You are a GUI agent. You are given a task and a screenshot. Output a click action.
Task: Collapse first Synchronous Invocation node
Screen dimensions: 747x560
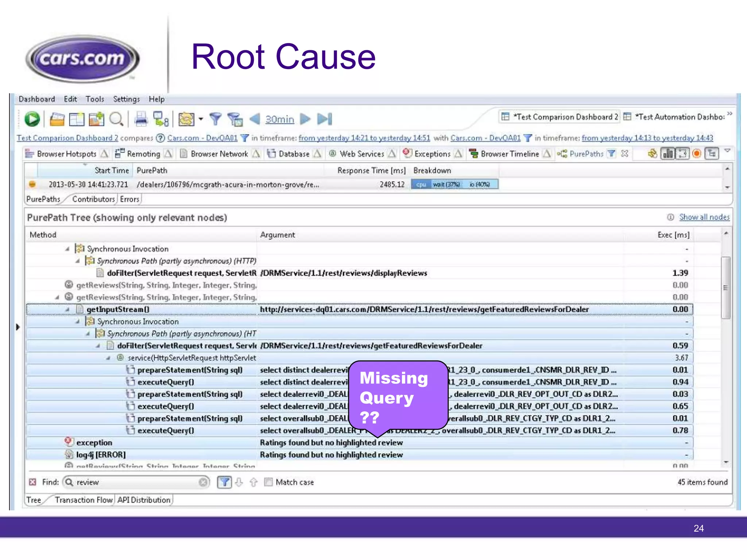point(67,249)
